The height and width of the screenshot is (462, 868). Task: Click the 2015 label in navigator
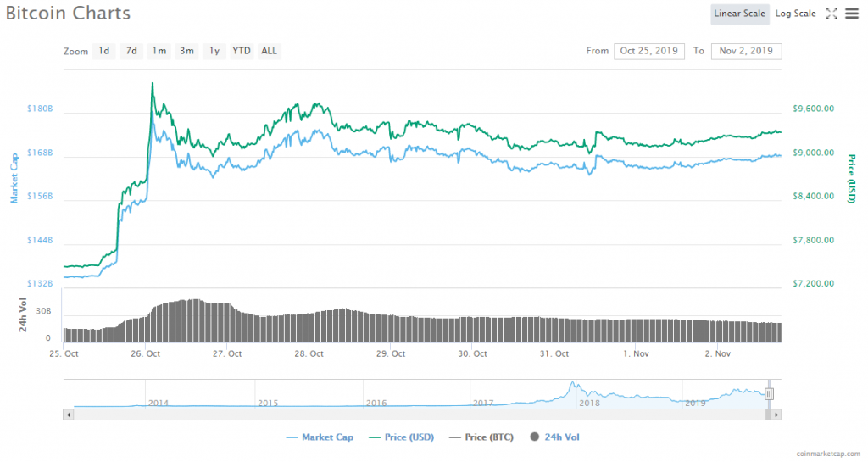click(x=268, y=403)
